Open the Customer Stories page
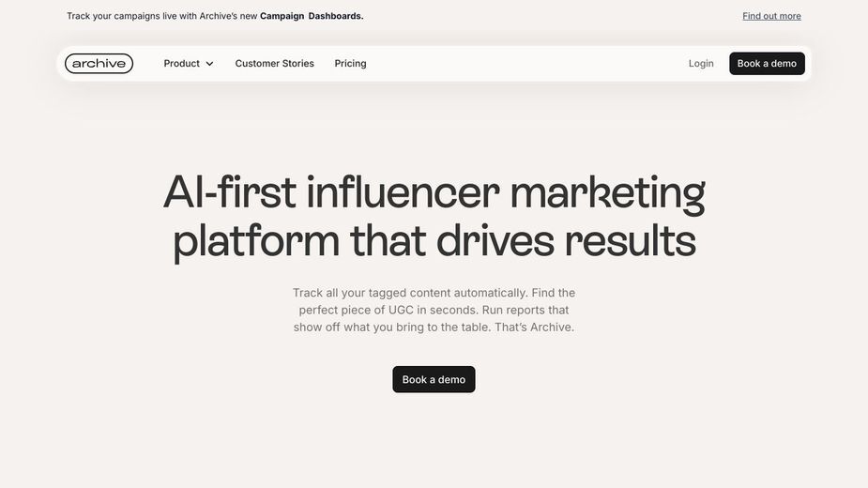868x488 pixels. (275, 64)
